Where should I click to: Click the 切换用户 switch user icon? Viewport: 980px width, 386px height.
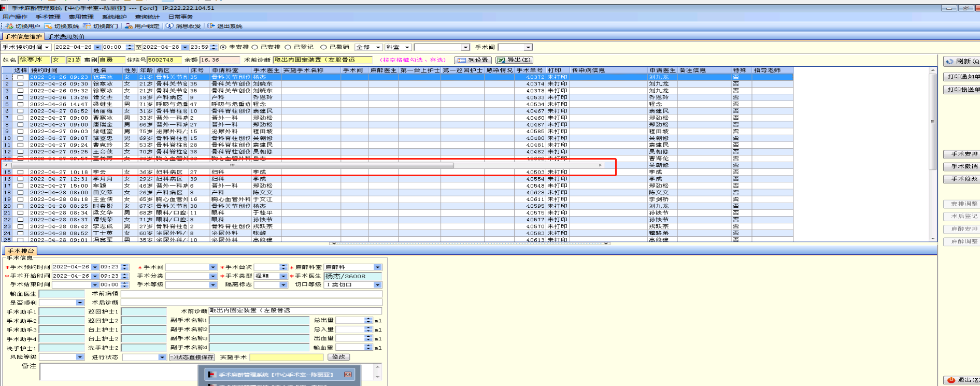click(9, 26)
